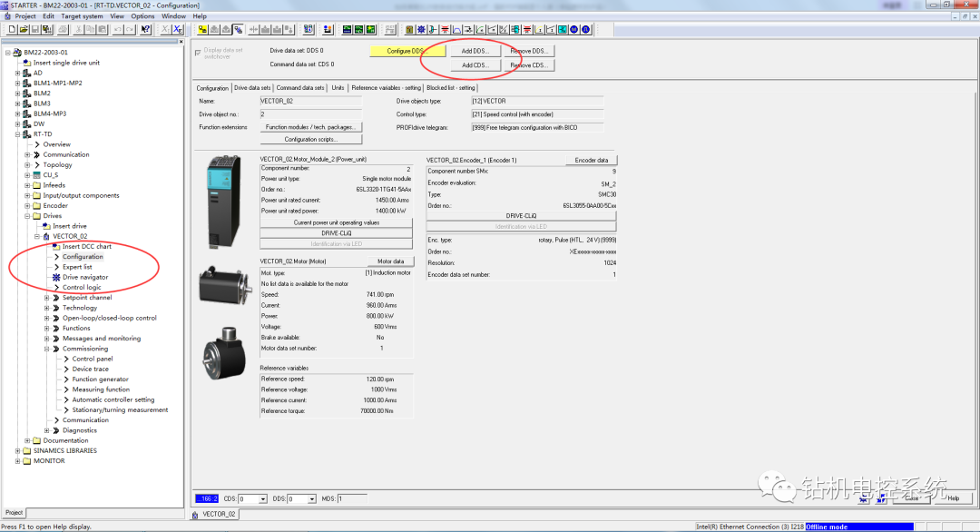Click the Paste clipboard toolbar icon
Image resolution: width=980 pixels, height=532 pixels.
tap(102, 29)
